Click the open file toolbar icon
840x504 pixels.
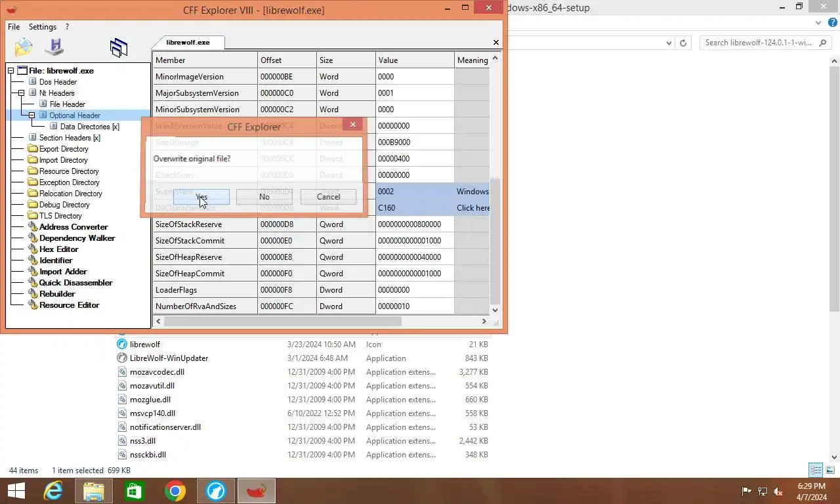[24, 47]
